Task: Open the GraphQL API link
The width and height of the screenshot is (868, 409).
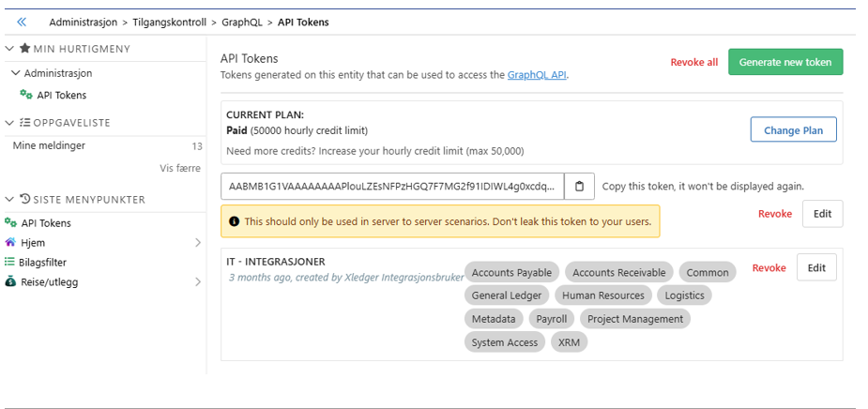Action: pos(537,75)
